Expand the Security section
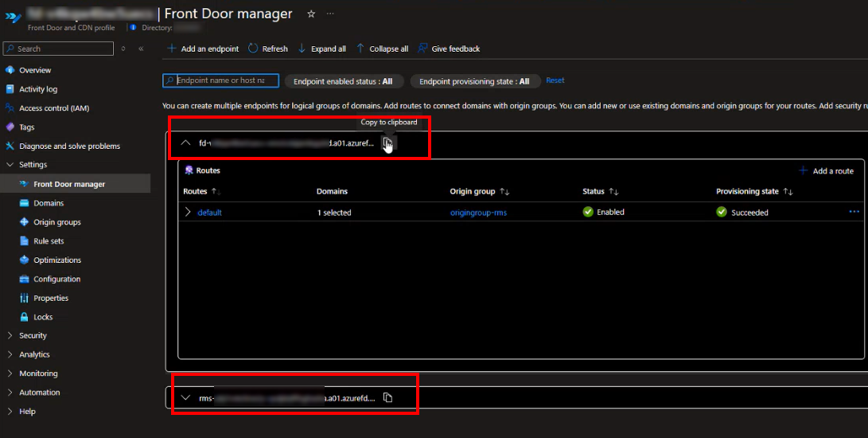The height and width of the screenshot is (438, 868). click(x=10, y=335)
